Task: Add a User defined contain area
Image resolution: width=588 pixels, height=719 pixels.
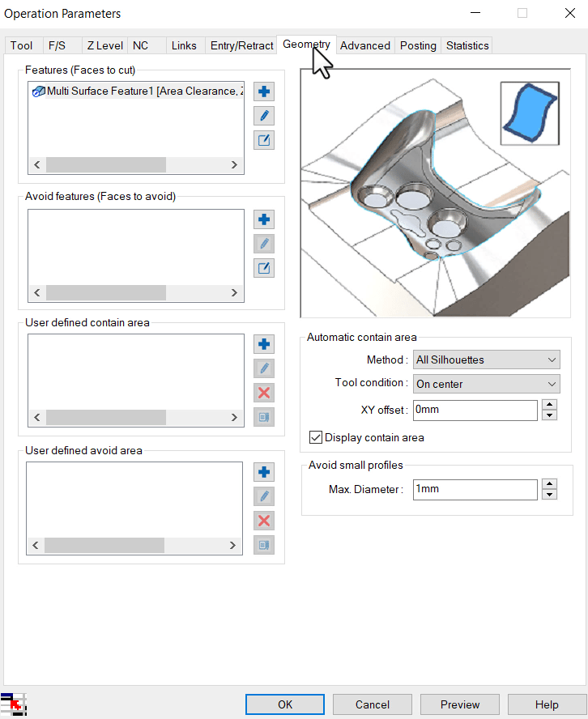Action: [x=264, y=344]
